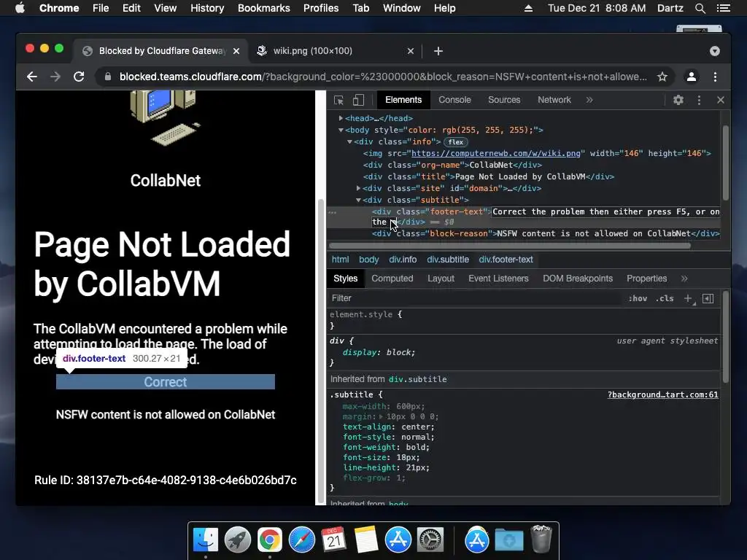Open the Properties tab

click(x=646, y=279)
